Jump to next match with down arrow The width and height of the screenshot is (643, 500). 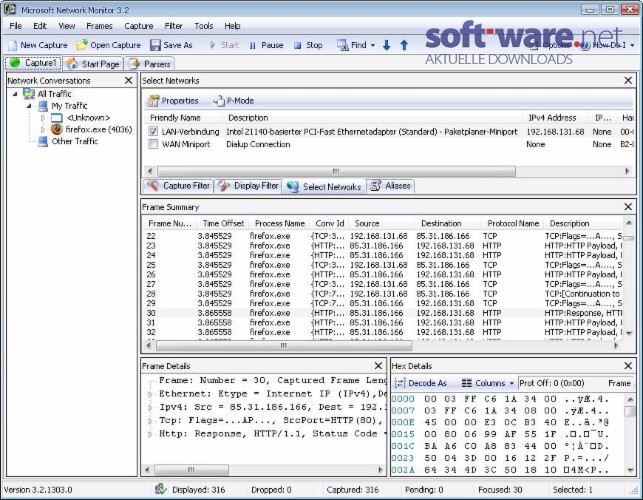[x=386, y=45]
